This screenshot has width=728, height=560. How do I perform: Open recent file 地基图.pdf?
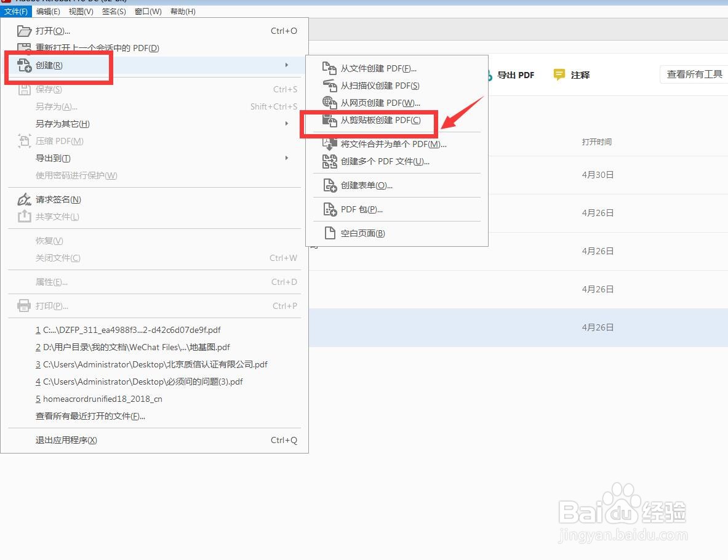[x=154, y=347]
